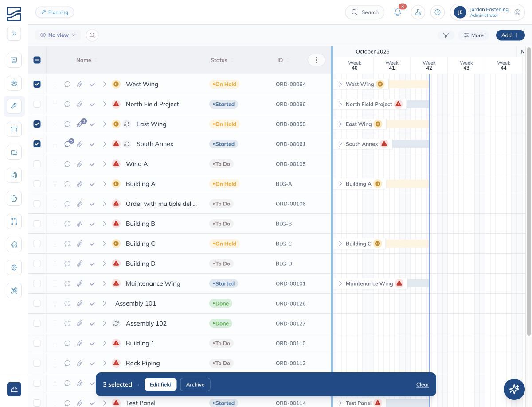Click the warning triangle on North Field Project row
Screen dimensions: 532x407
116,104
